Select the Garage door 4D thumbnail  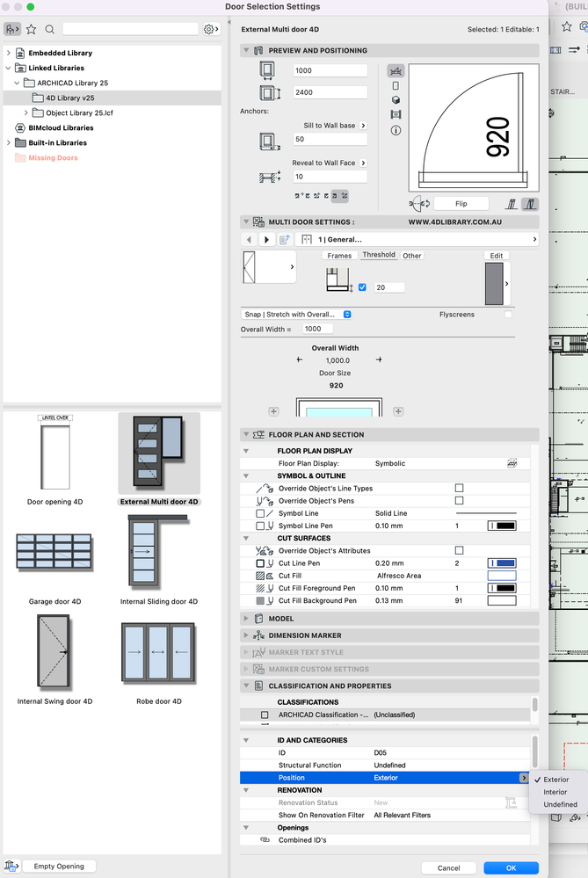pos(54,552)
